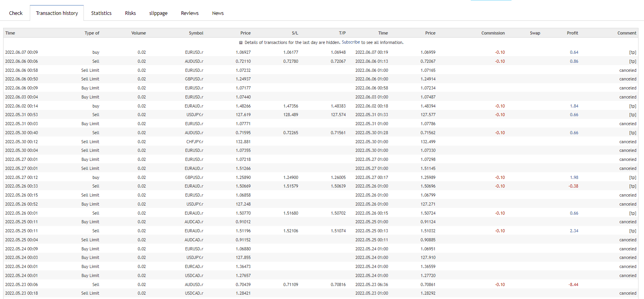
Task: Click GBPUSD.r in the 1.24937 row
Action: click(x=194, y=79)
